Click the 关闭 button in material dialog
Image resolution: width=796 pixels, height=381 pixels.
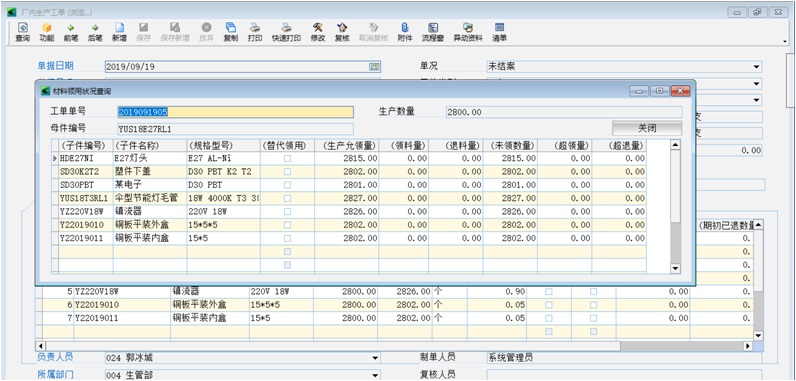click(647, 128)
